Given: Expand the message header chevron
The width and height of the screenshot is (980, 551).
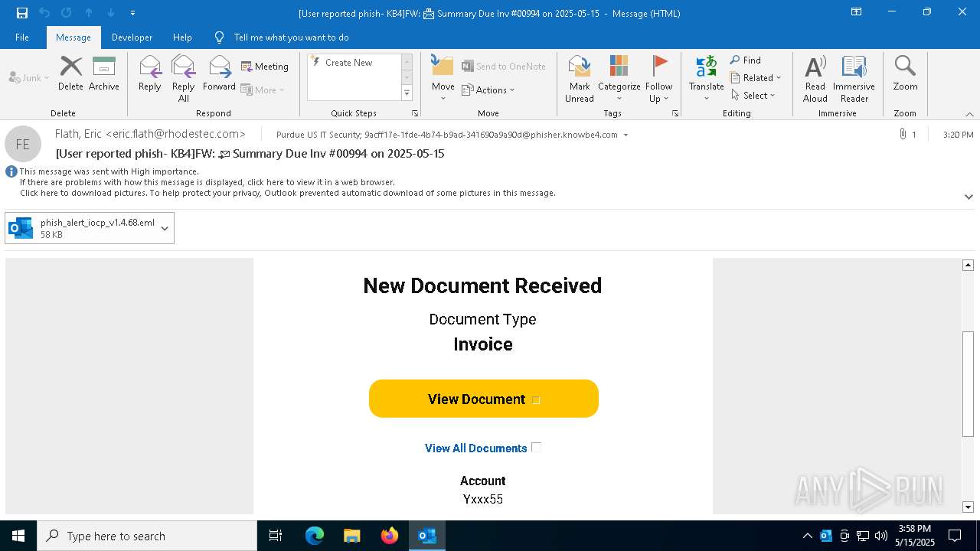Looking at the screenshot, I should (969, 197).
